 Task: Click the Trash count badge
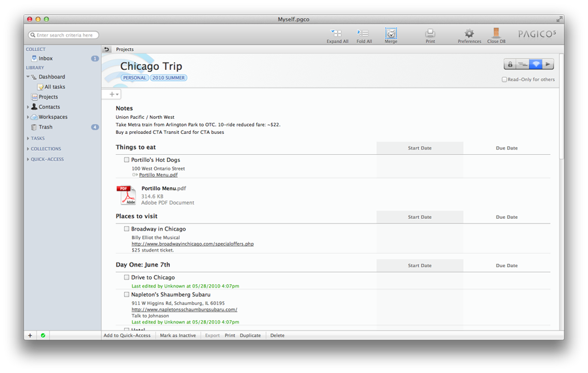(x=95, y=127)
